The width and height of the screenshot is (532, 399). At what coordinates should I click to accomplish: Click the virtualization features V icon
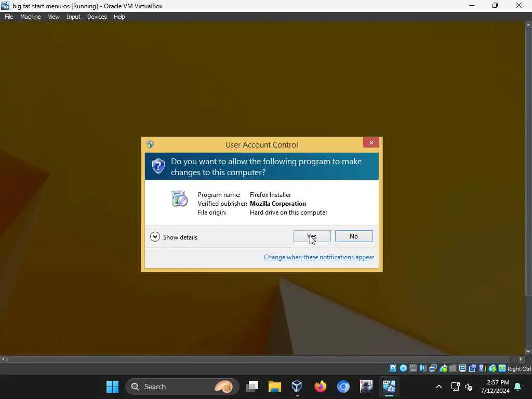point(482,368)
